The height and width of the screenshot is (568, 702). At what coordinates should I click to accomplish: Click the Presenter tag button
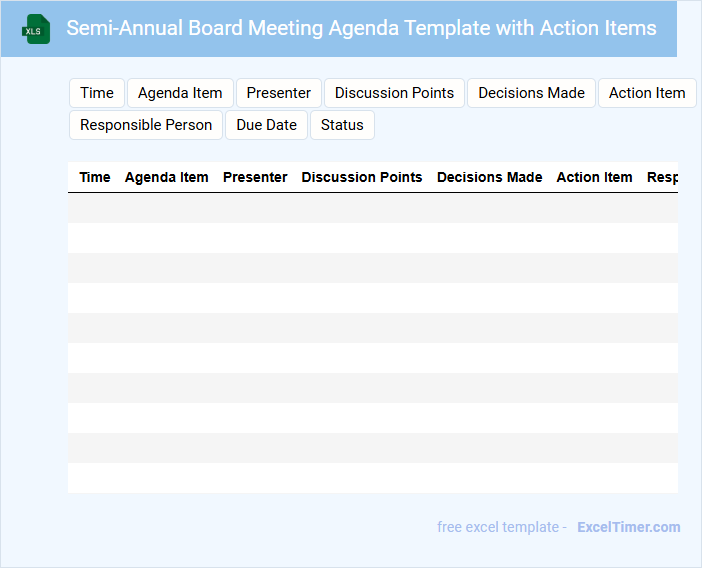pos(279,93)
